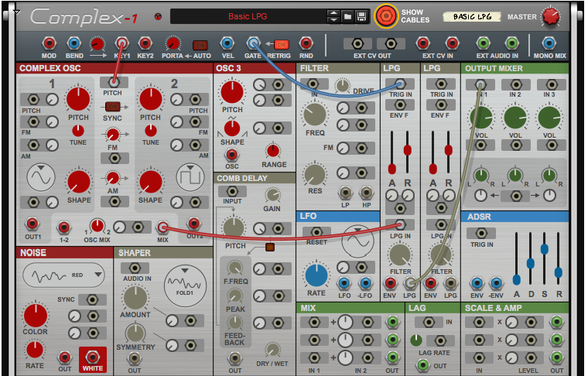Adjust the blue LFO RATE knob
588x376 pixels.
[316, 275]
